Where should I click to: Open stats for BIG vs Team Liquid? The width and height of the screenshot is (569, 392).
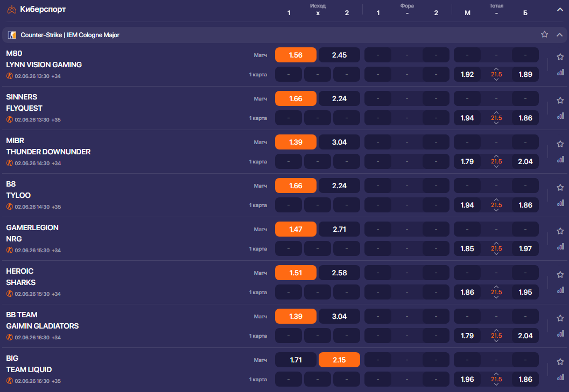(x=560, y=377)
